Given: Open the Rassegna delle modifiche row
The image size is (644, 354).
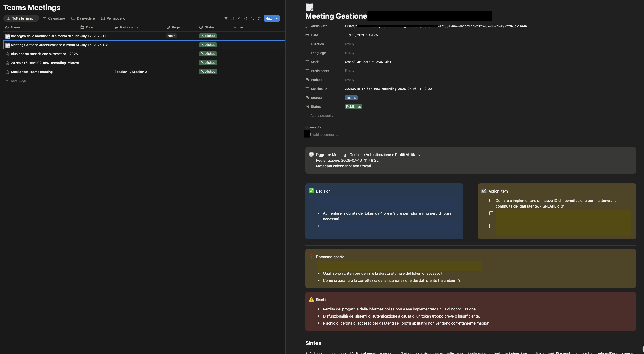Looking at the screenshot, I should point(44,36).
